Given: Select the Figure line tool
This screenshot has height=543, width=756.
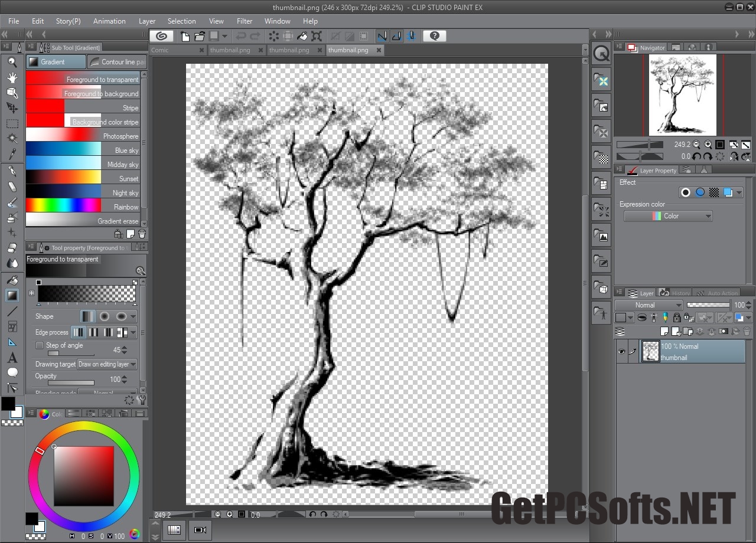Looking at the screenshot, I should click(12, 311).
